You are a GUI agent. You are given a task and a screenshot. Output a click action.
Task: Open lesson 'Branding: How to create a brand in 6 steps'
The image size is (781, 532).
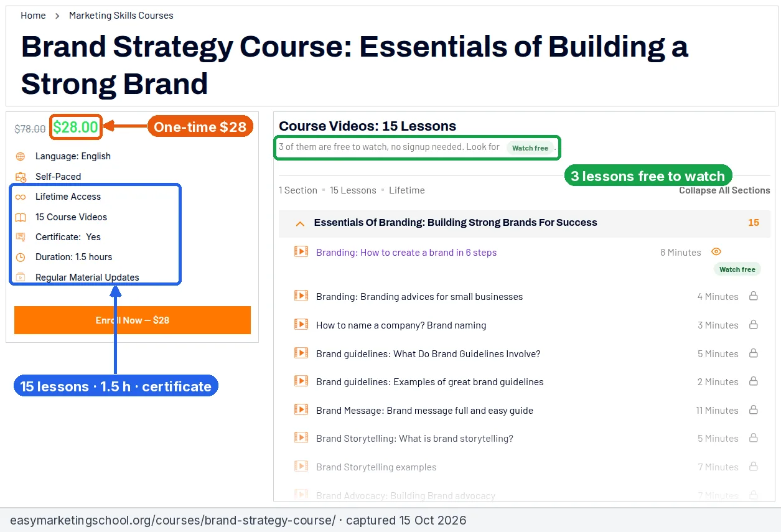click(406, 253)
